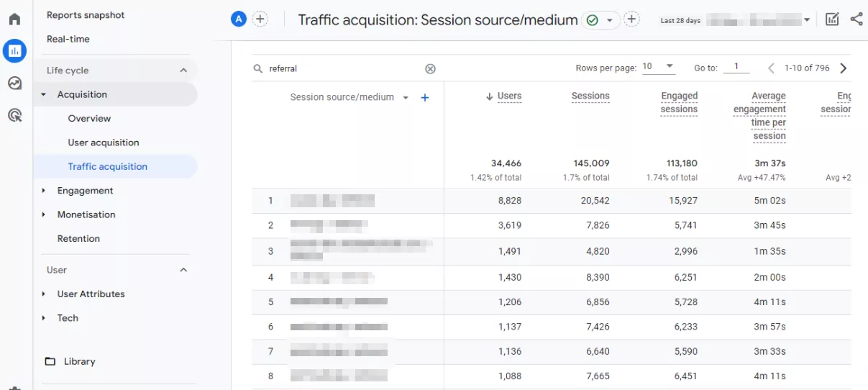Clear the referral search with X icon
The height and width of the screenshot is (390, 868).
(430, 68)
